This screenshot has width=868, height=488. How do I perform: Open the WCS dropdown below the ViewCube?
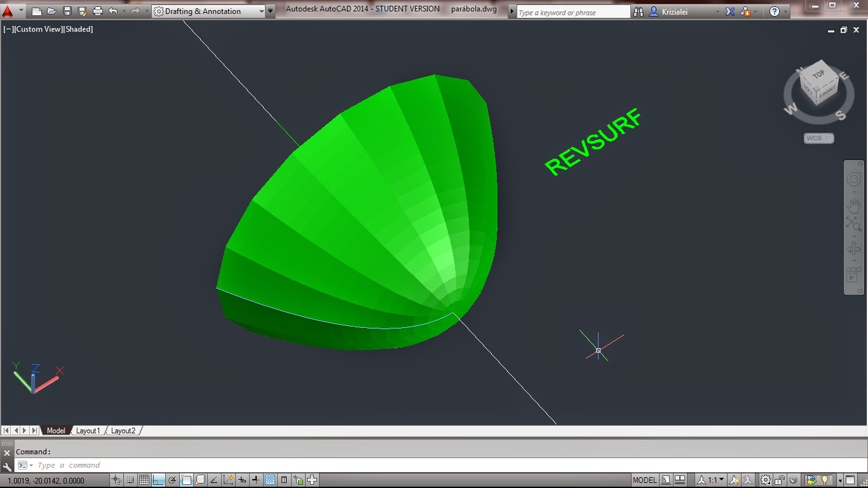[818, 139]
